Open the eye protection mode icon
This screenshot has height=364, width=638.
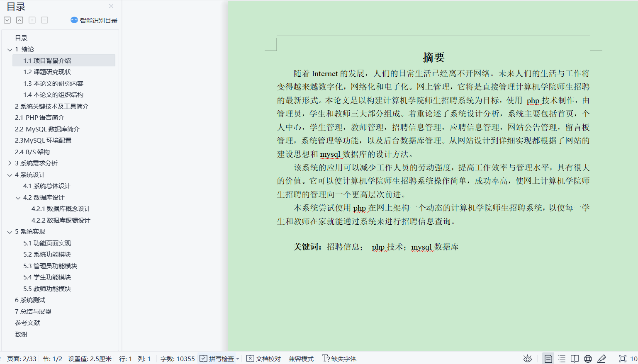527,359
